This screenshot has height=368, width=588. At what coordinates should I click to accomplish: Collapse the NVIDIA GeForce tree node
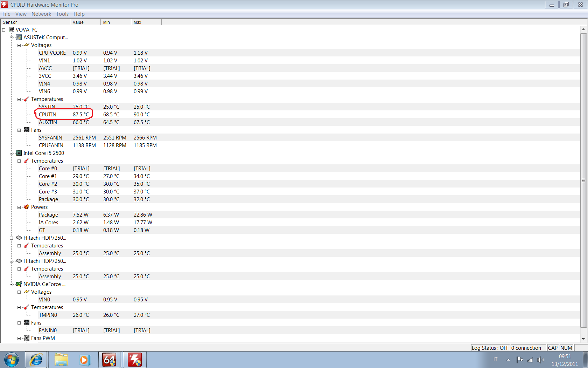(12, 284)
